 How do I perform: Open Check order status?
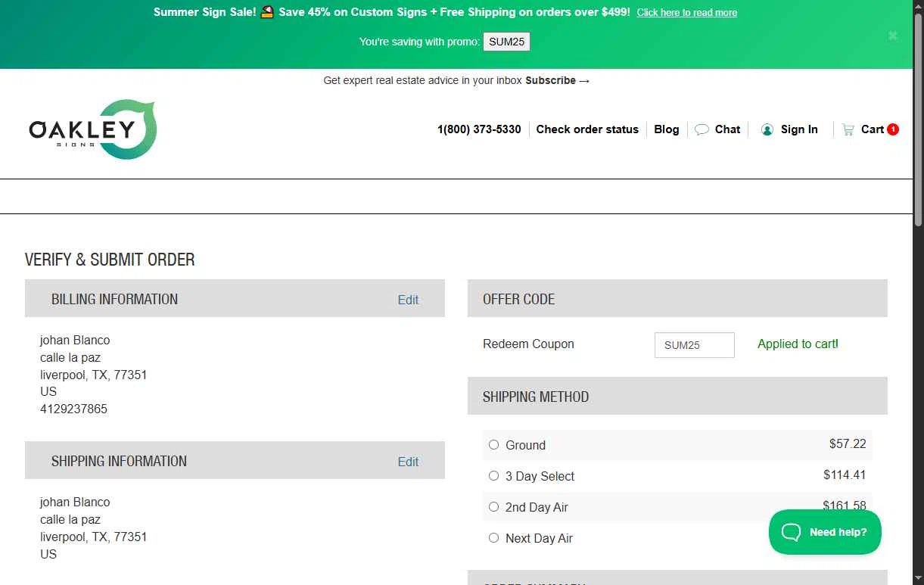click(x=587, y=129)
